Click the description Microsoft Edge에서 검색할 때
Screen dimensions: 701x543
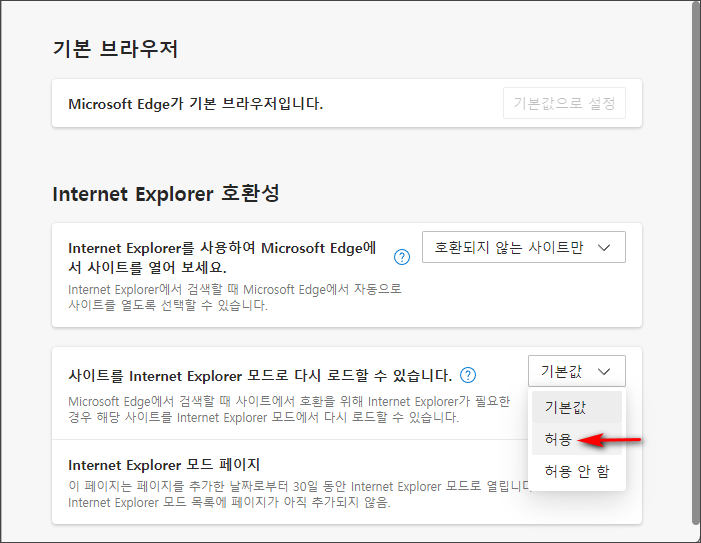pyautogui.click(x=289, y=409)
